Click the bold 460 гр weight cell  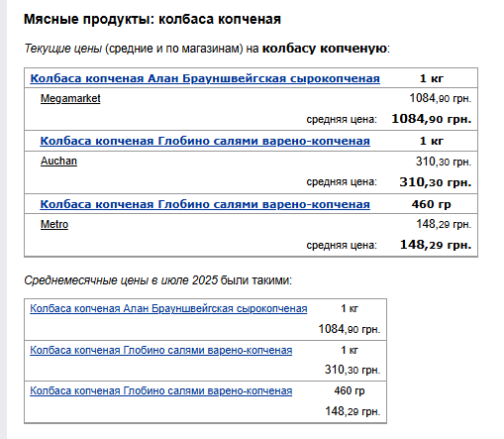point(432,204)
